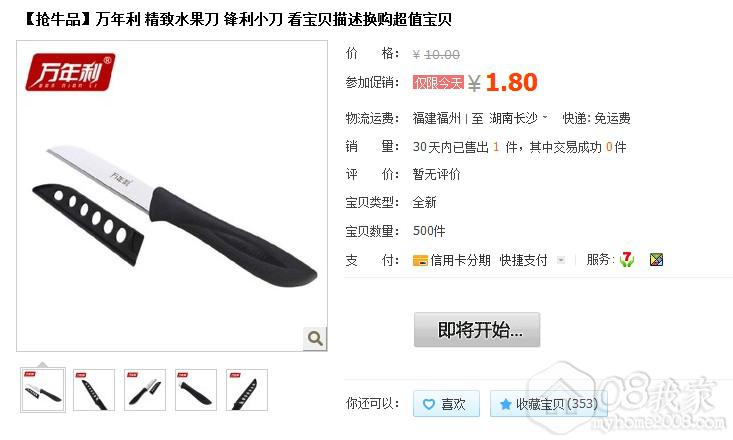Click the star icon on 收藏宝贝 button
733x440 pixels.
(x=505, y=404)
